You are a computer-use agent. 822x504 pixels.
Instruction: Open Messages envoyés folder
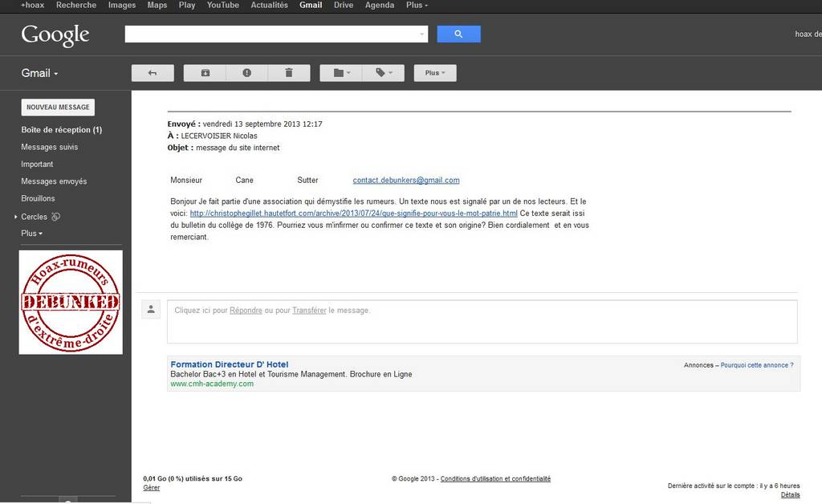tap(54, 181)
